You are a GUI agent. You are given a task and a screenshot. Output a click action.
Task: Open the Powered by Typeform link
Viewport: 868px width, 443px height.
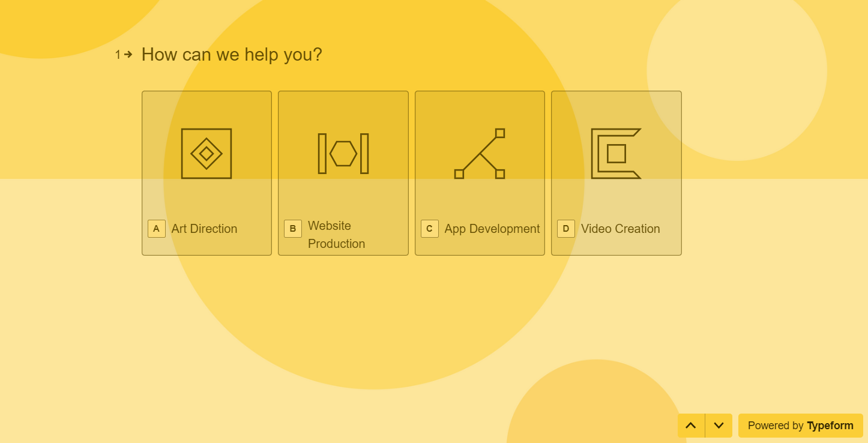(x=801, y=426)
